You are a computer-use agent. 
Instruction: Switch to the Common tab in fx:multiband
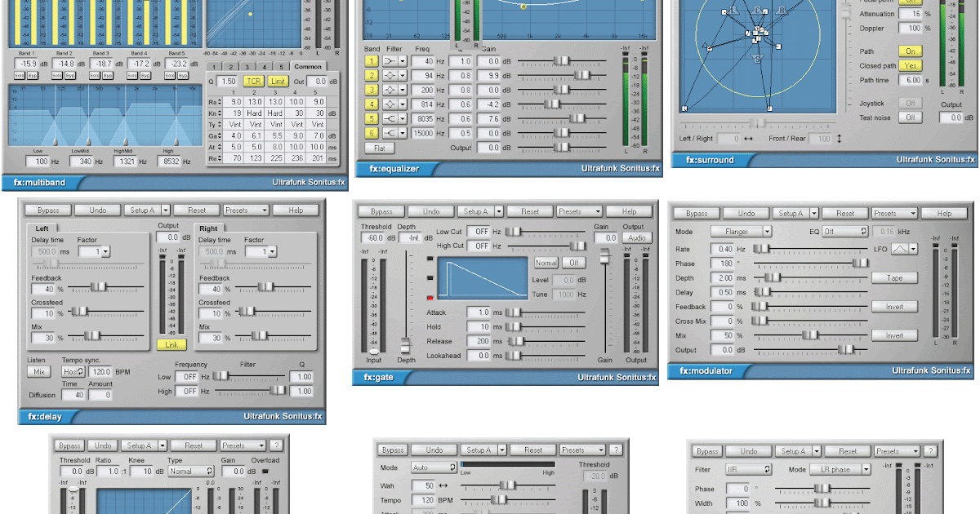tap(309, 65)
